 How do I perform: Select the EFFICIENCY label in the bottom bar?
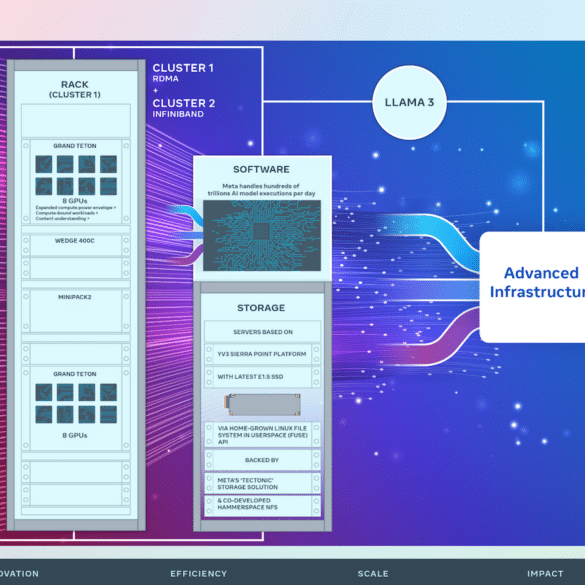tap(198, 573)
